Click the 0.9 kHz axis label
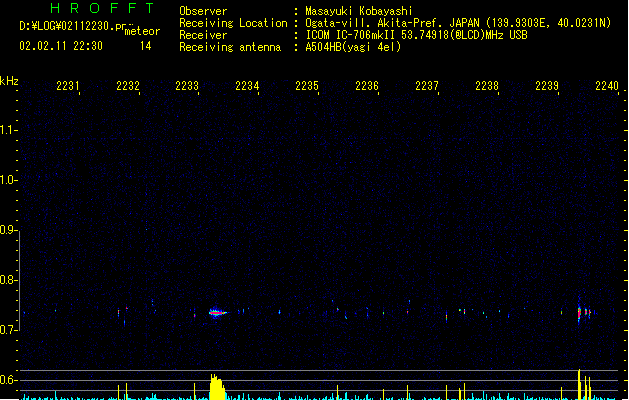The image size is (629, 400). click(8, 230)
